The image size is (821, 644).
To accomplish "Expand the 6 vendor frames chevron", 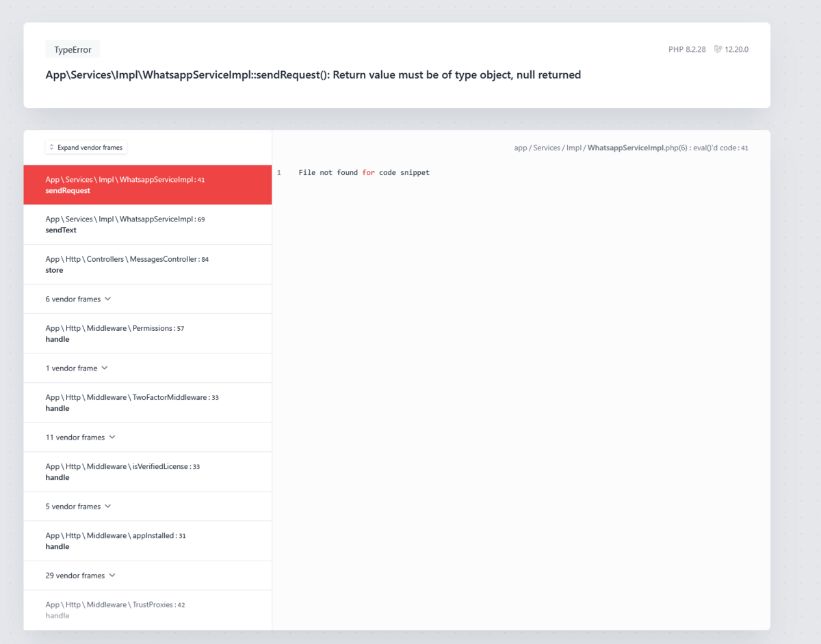I will tap(107, 299).
